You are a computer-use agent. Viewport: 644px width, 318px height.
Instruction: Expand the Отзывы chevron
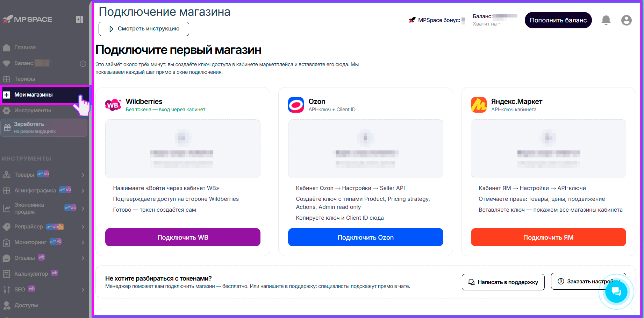(x=83, y=258)
